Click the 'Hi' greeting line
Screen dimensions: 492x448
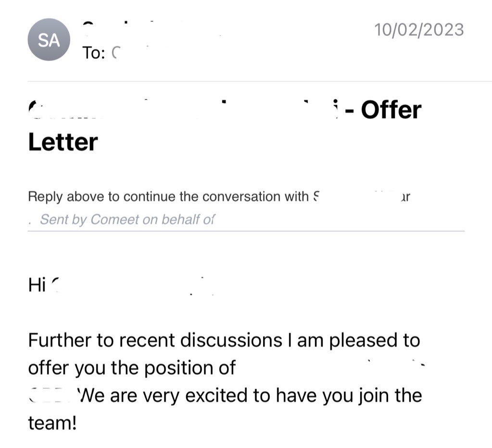[37, 286]
